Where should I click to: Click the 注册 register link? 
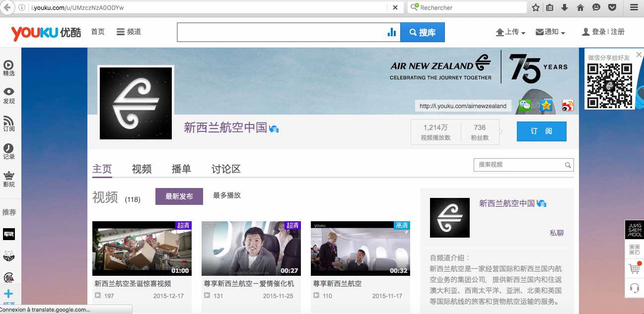coord(618,32)
